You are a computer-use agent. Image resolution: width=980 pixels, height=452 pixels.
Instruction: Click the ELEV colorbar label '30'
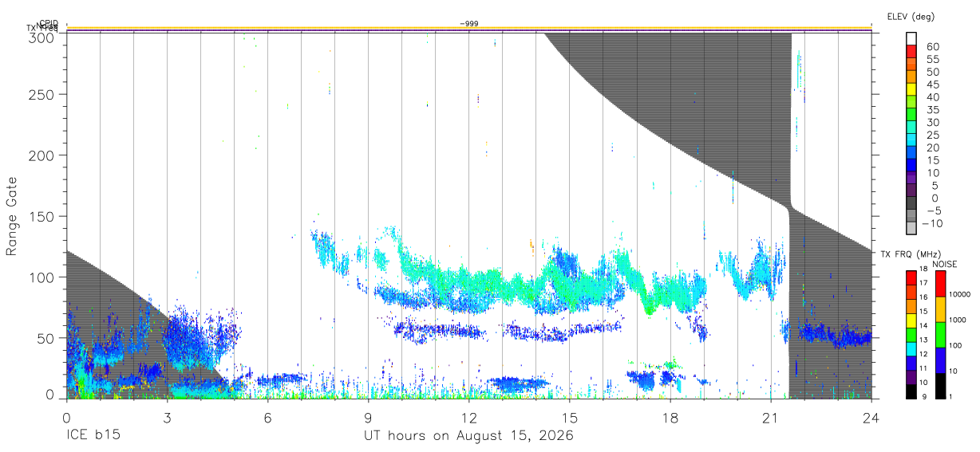click(x=932, y=122)
